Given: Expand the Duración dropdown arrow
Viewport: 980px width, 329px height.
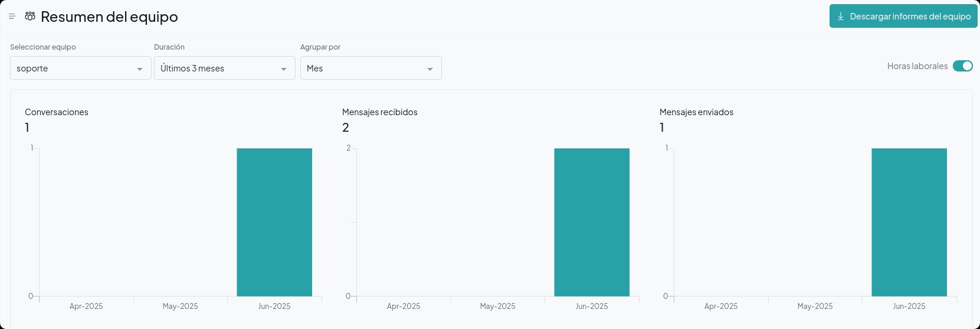Looking at the screenshot, I should pos(284,69).
